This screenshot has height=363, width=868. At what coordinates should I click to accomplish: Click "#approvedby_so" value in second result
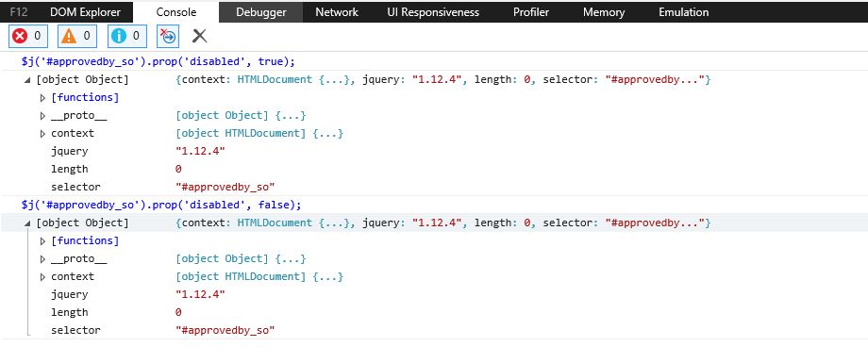(x=225, y=330)
